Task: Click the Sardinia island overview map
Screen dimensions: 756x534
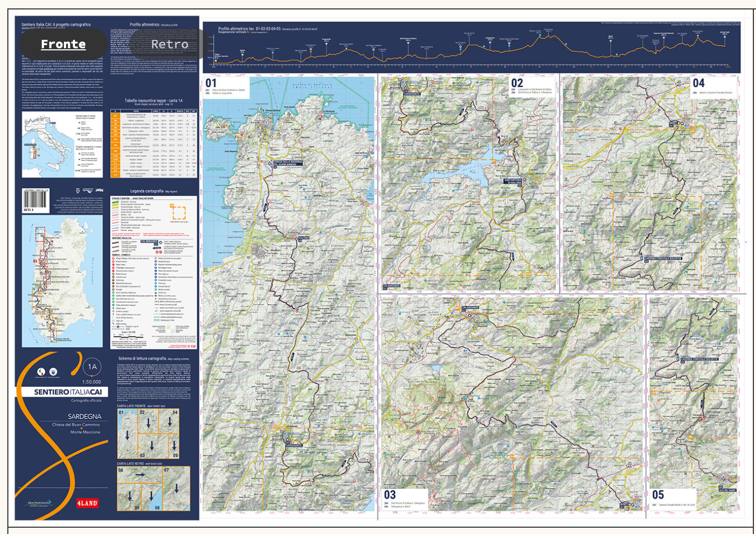Action: coord(62,281)
